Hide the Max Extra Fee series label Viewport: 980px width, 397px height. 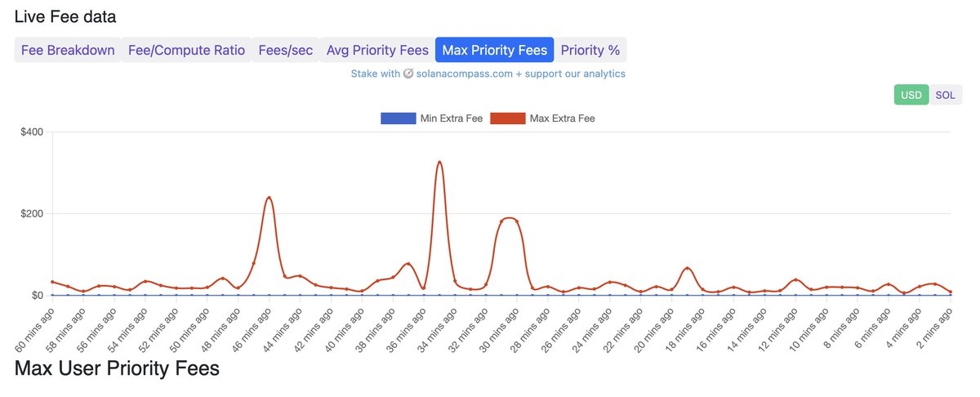(562, 118)
